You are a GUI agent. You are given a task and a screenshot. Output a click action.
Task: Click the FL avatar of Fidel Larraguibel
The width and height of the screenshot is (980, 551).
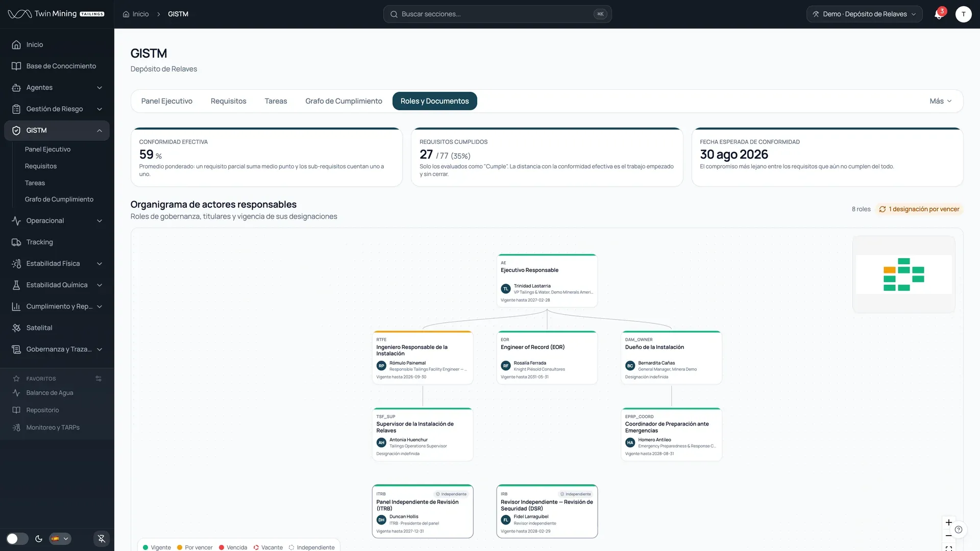[506, 520]
